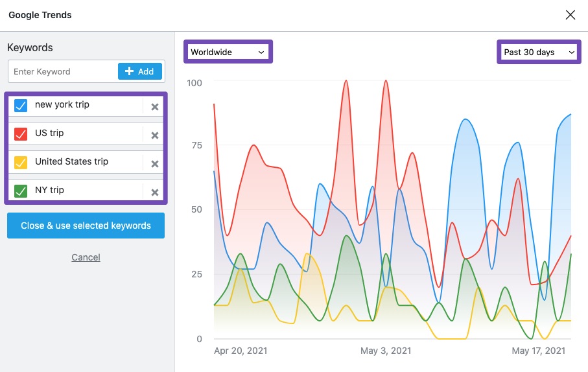Click the 'May 3, 2021' axis label
The height and width of the screenshot is (372, 588).
(386, 351)
